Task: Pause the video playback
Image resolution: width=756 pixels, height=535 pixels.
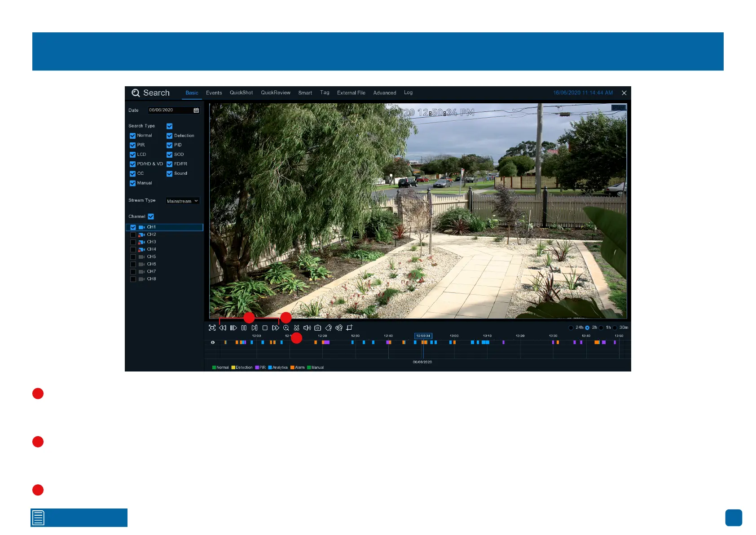Action: pos(244,328)
